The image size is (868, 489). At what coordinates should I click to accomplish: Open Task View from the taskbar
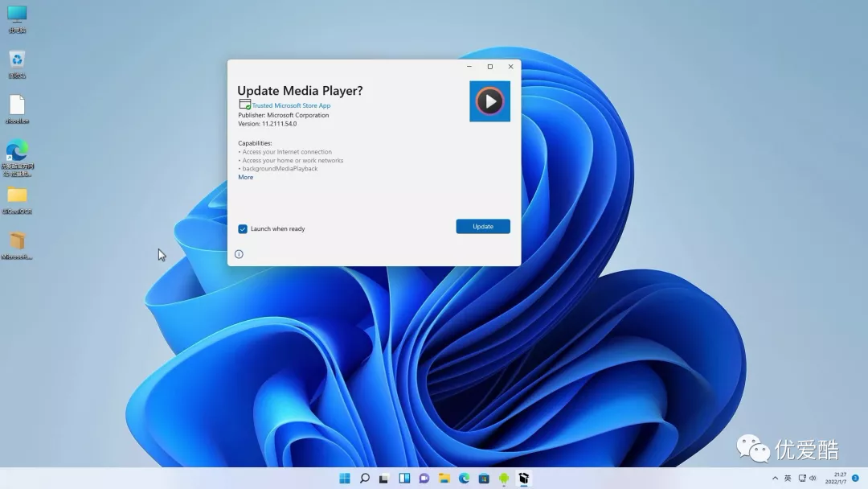[383, 478]
